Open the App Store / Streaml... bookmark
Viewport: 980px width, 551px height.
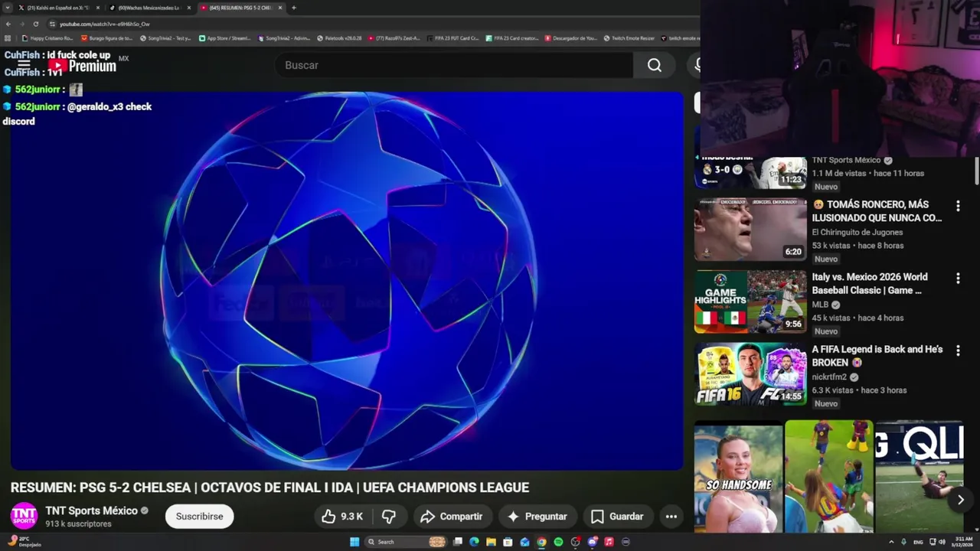pyautogui.click(x=225, y=38)
